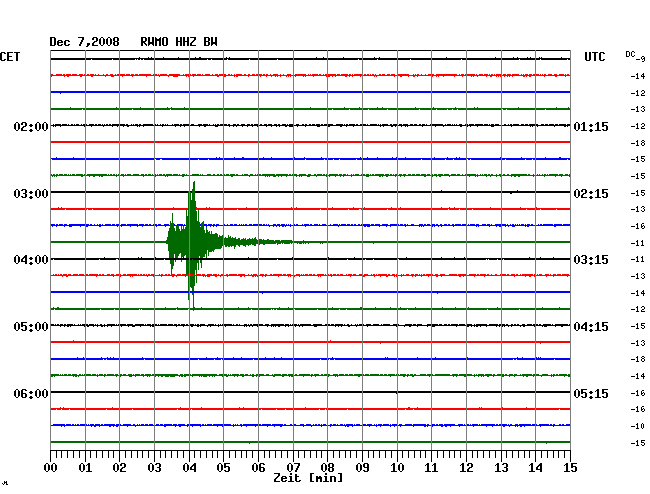Click the date label Dec 7,2008
Screen dimensions: 650x494
coord(84,42)
